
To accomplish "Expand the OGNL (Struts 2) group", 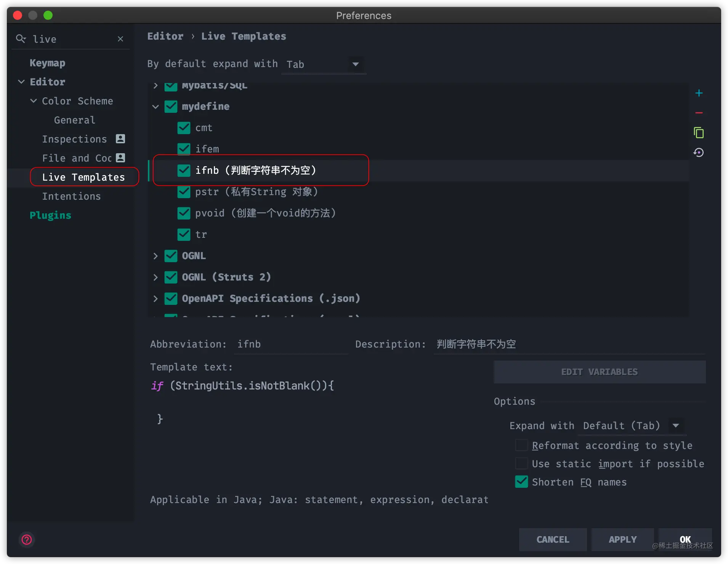I will tap(156, 277).
